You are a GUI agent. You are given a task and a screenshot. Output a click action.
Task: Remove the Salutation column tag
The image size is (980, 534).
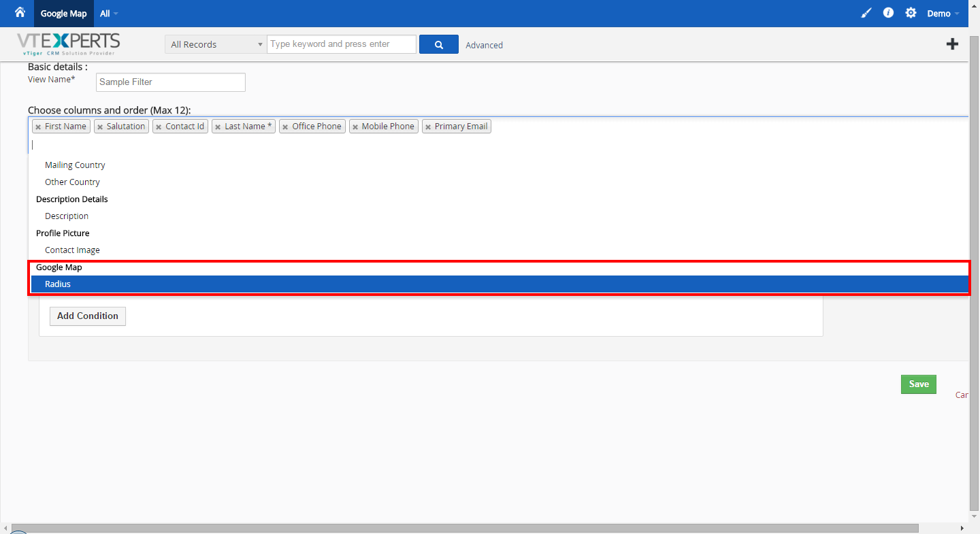coord(100,127)
